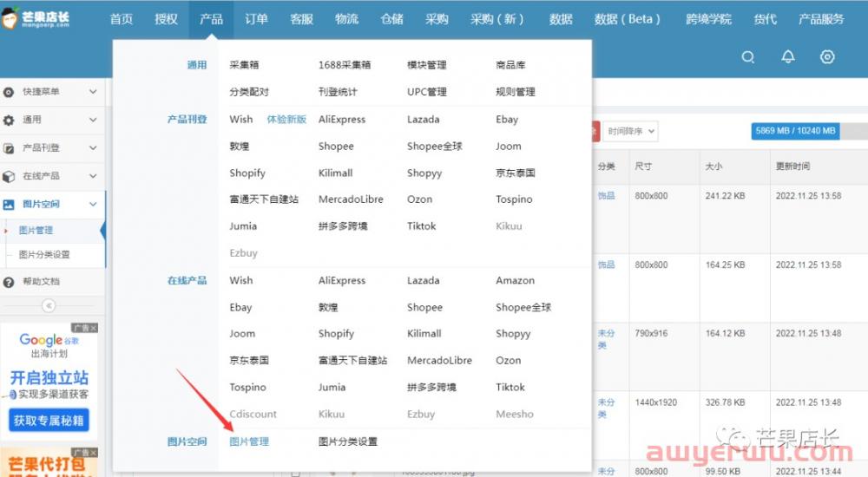
Task: Open 商品库 in the menu
Action: coord(510,65)
